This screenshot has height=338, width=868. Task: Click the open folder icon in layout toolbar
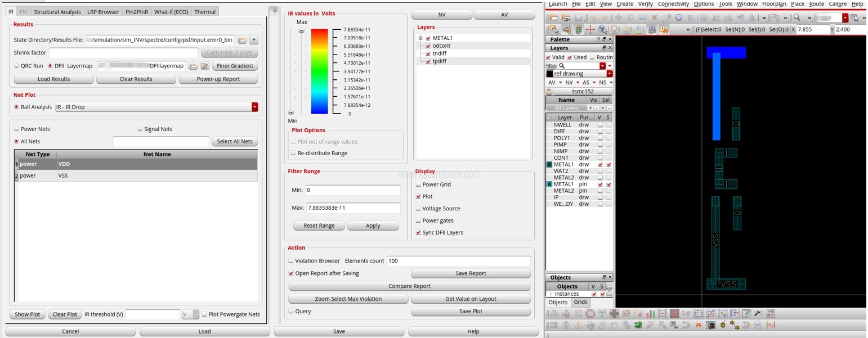click(x=553, y=18)
